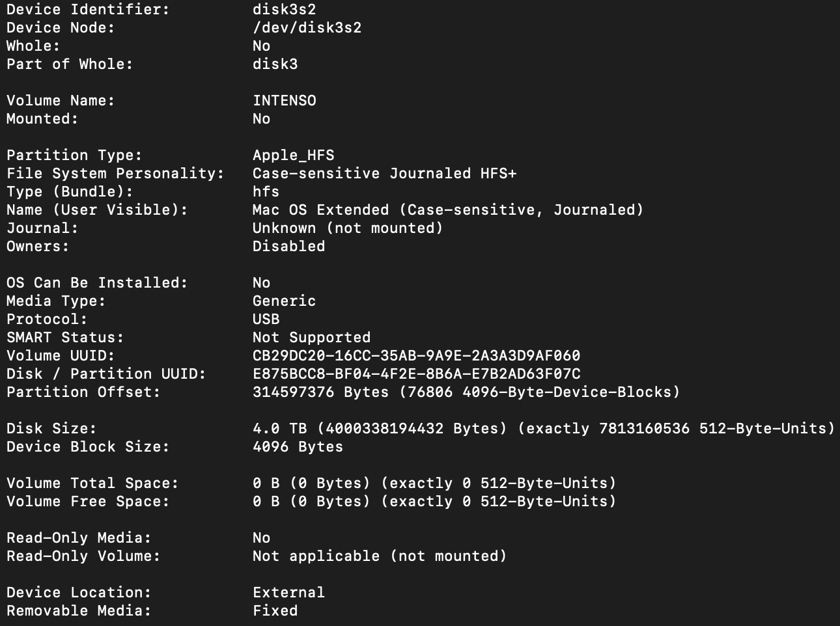Click the device block size 4096 Bytes
The image size is (840, 626).
pyautogui.click(x=298, y=447)
